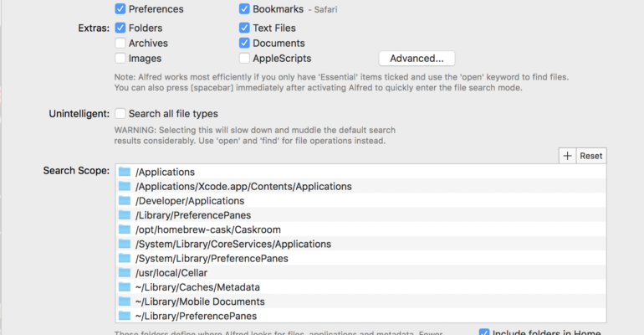This screenshot has width=644, height=335.
Task: Uncheck the Documents checkbox
Action: [244, 43]
